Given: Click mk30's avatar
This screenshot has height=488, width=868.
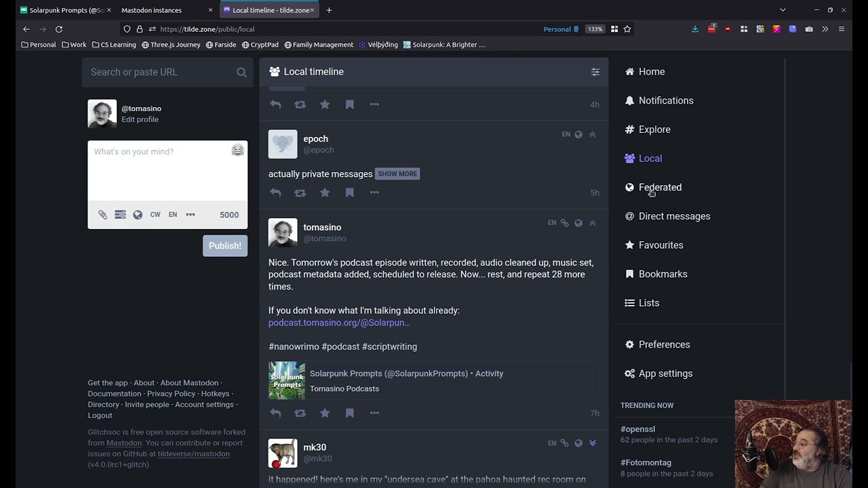Looking at the screenshot, I should [283, 453].
